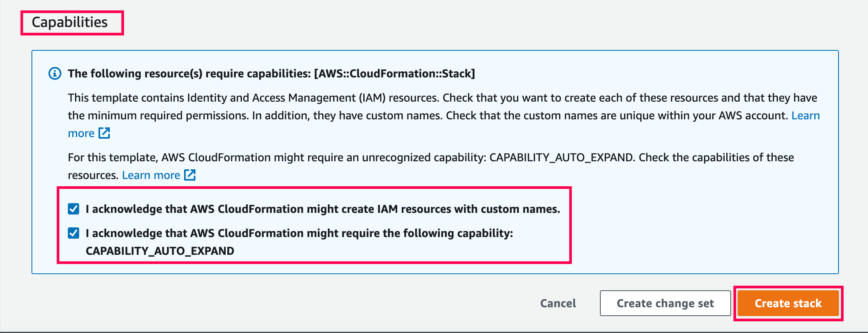Click the [AWS::CloudFormation::Stack] resource text
The width and height of the screenshot is (868, 333).
(394, 73)
